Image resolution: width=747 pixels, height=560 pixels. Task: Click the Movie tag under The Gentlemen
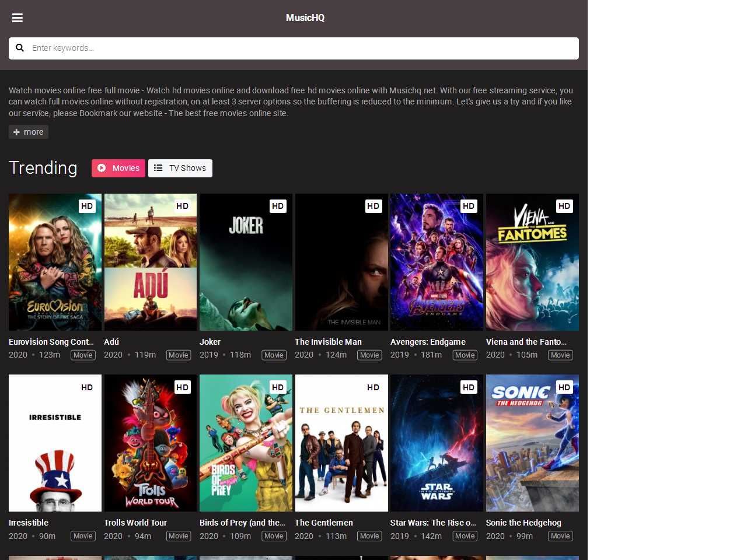pyautogui.click(x=369, y=536)
